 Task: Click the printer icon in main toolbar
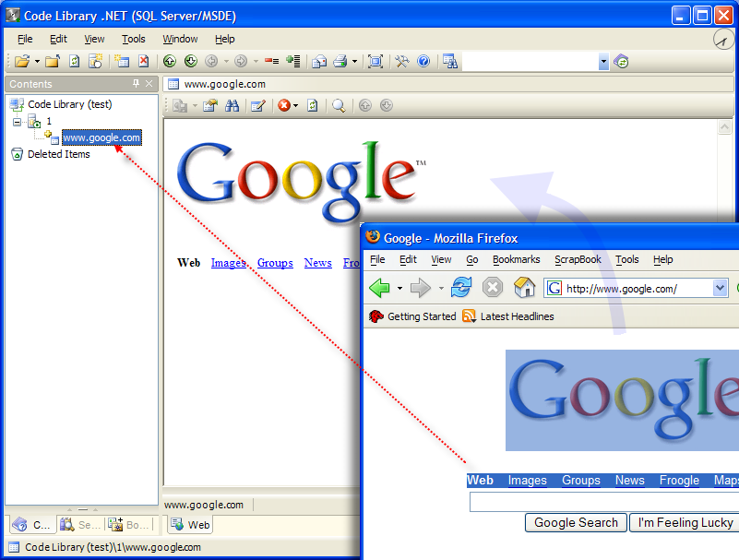[340, 61]
